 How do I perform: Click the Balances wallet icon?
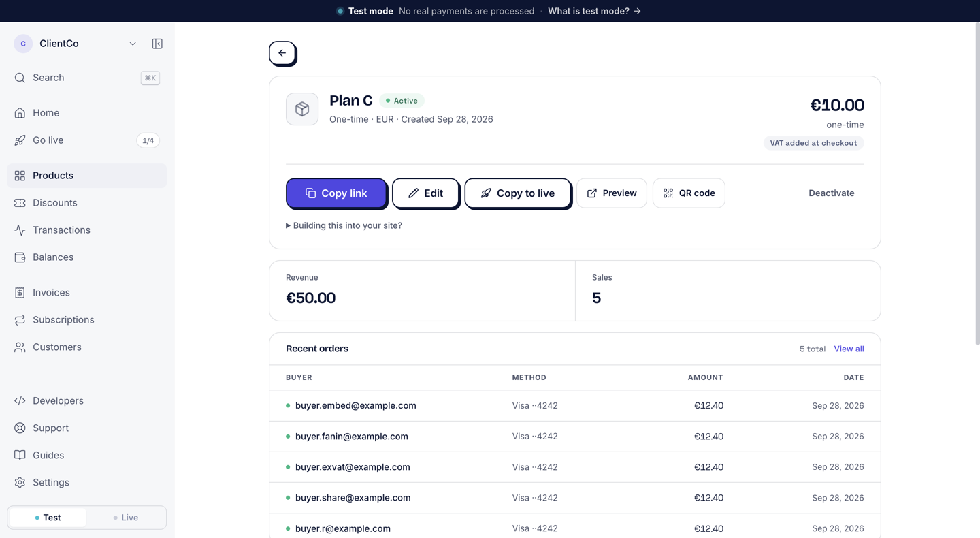(x=20, y=257)
